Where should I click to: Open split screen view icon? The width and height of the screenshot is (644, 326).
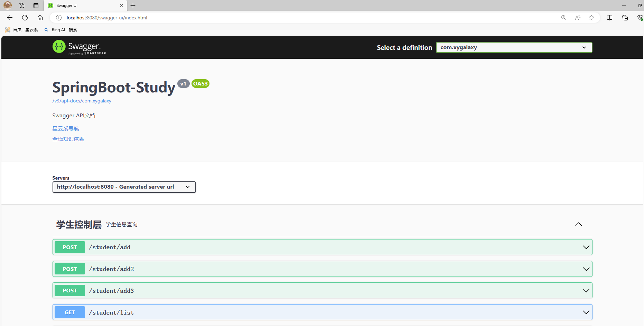pos(609,18)
